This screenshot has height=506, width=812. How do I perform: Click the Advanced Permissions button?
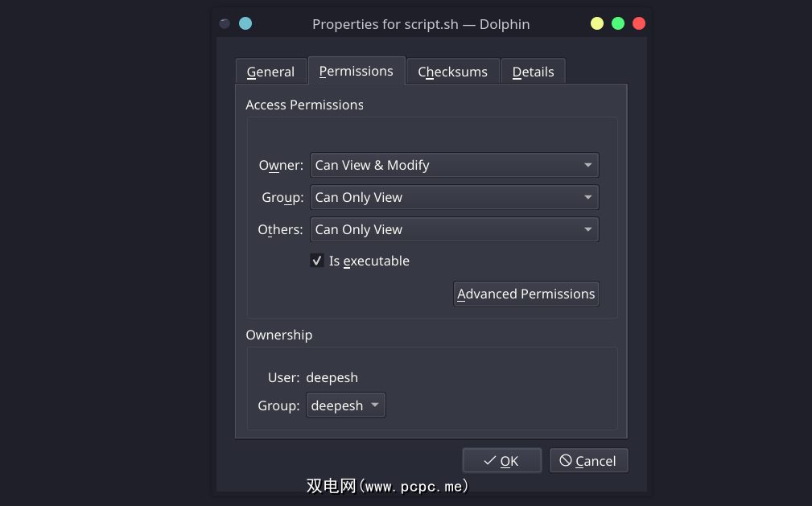point(526,294)
